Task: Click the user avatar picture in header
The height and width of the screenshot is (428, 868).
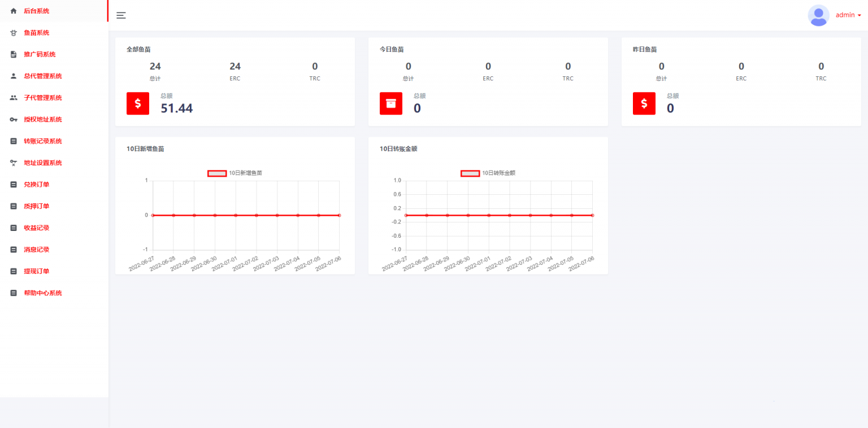Action: pyautogui.click(x=818, y=15)
